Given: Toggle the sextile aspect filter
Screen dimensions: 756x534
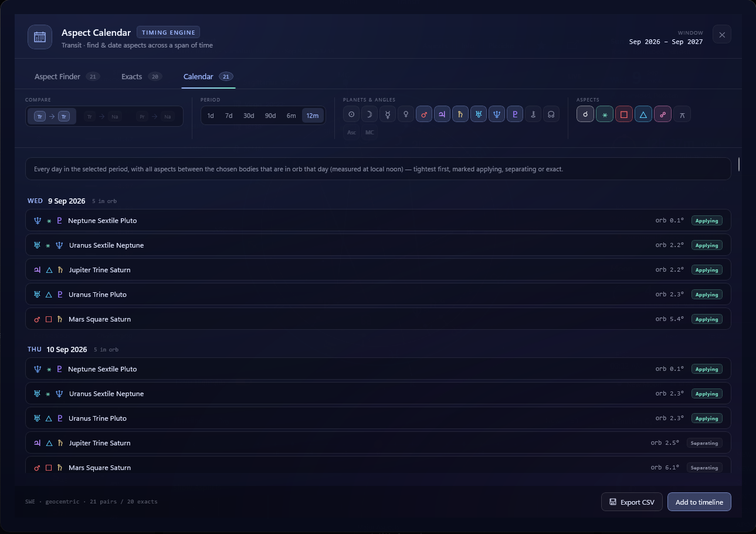Looking at the screenshot, I should [x=605, y=114].
